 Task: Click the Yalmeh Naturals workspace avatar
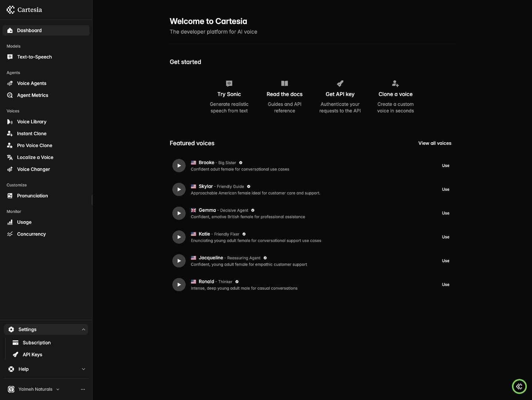click(11, 389)
